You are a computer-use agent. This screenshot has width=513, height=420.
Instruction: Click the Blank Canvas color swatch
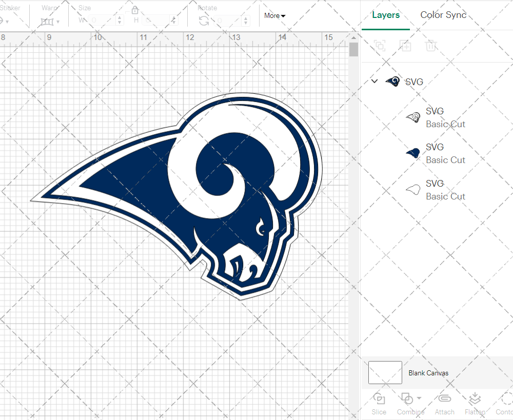pos(385,373)
